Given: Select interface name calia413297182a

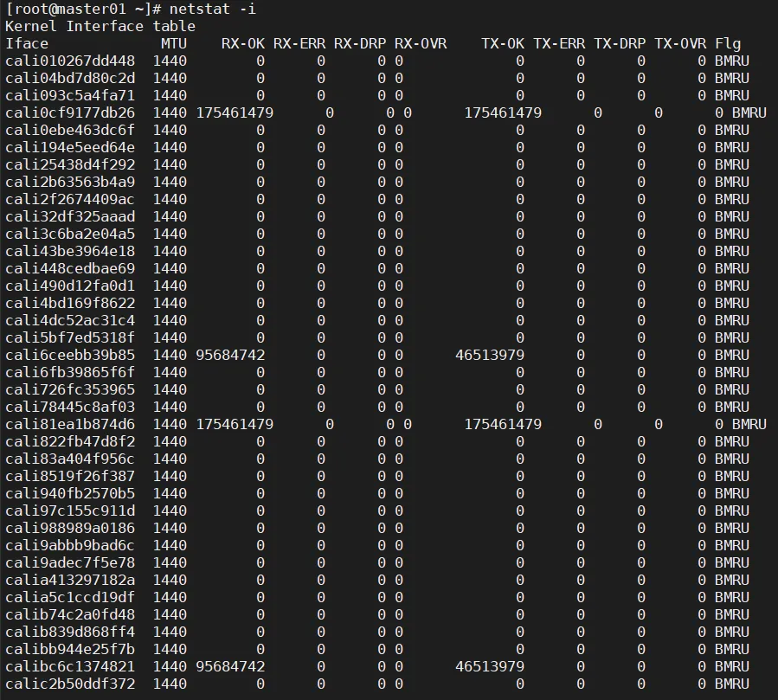Looking at the screenshot, I should pos(70,580).
